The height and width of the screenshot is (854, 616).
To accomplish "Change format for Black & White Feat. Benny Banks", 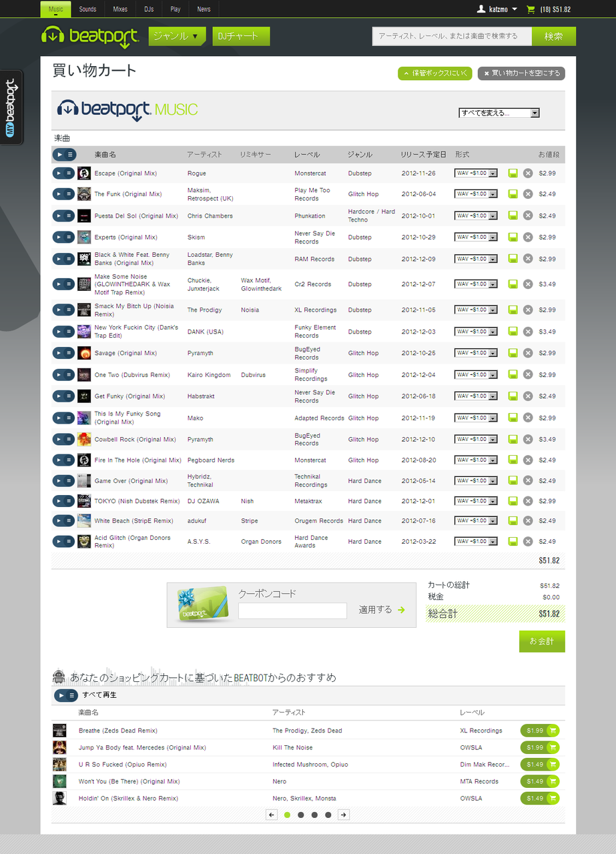I will 476,259.
